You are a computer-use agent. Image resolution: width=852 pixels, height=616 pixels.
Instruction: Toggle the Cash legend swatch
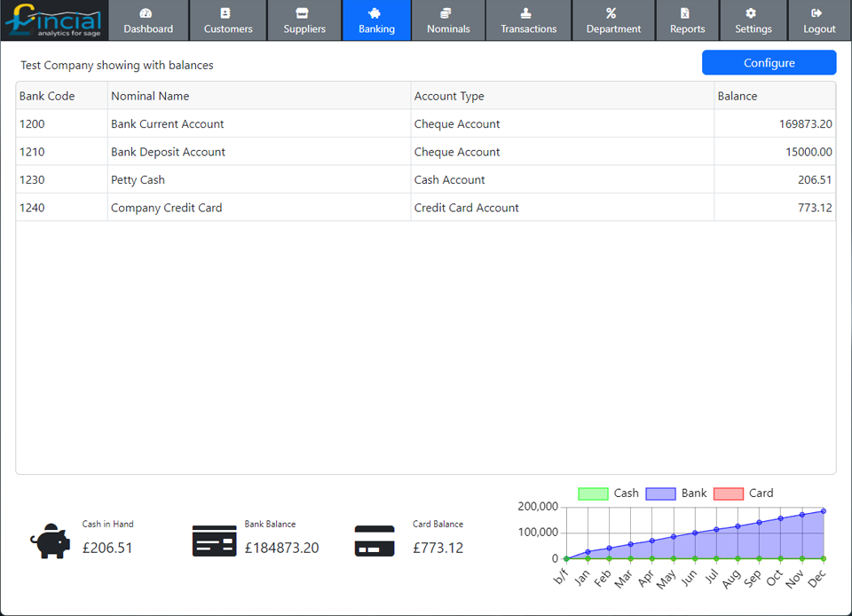[x=593, y=494]
